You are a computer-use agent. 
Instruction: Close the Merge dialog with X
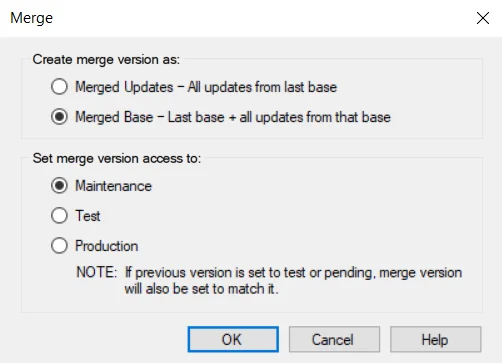click(483, 18)
